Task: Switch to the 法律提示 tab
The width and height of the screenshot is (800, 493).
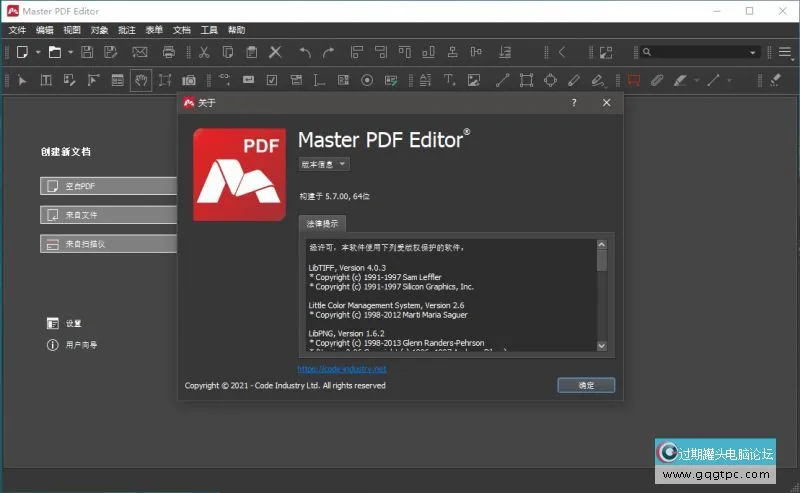Action: [322, 223]
